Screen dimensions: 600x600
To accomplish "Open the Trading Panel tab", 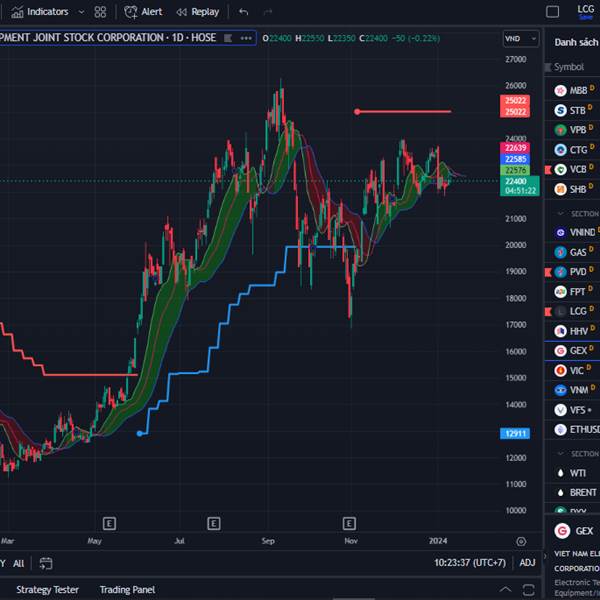I will [127, 590].
